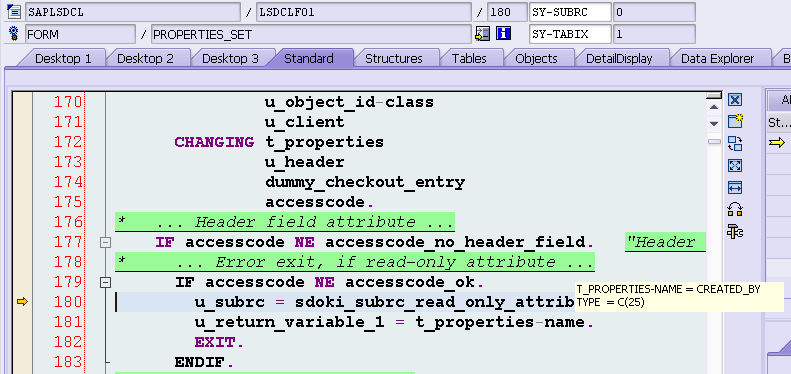Click the SY-SUBRC field
The width and height of the screenshot is (791, 374).
[x=570, y=12]
